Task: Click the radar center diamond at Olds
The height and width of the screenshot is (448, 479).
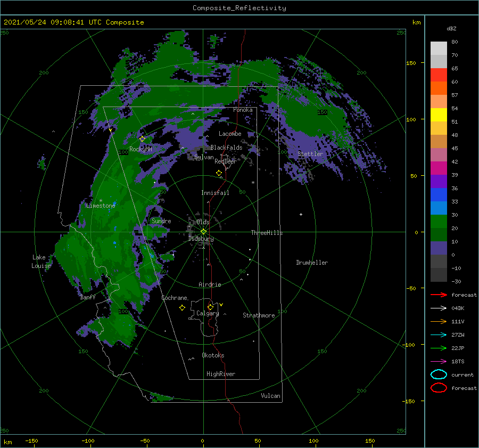Action: pos(203,232)
